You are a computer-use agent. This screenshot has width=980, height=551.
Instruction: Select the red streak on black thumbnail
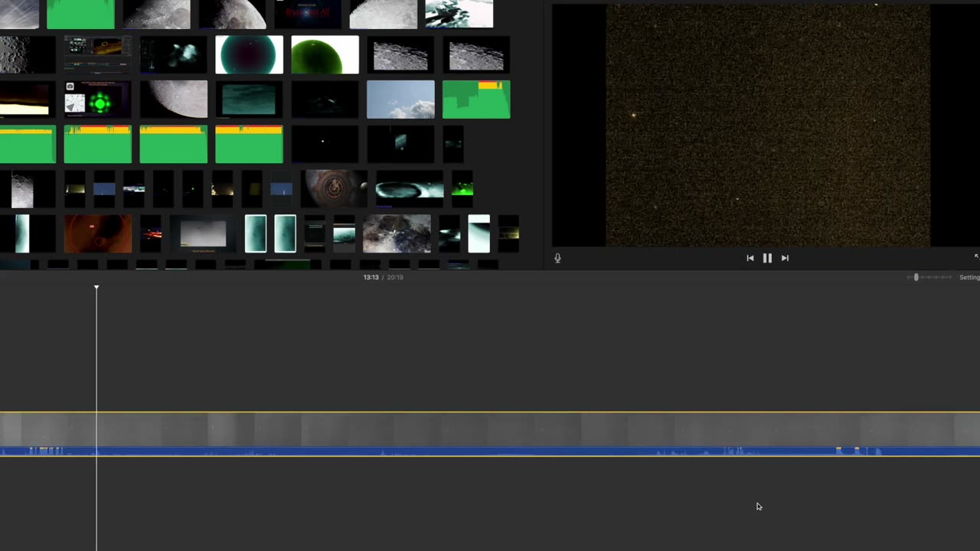point(151,233)
